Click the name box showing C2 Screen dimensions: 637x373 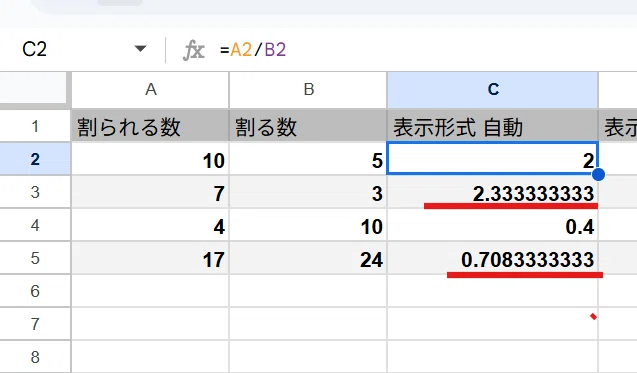[x=35, y=49]
